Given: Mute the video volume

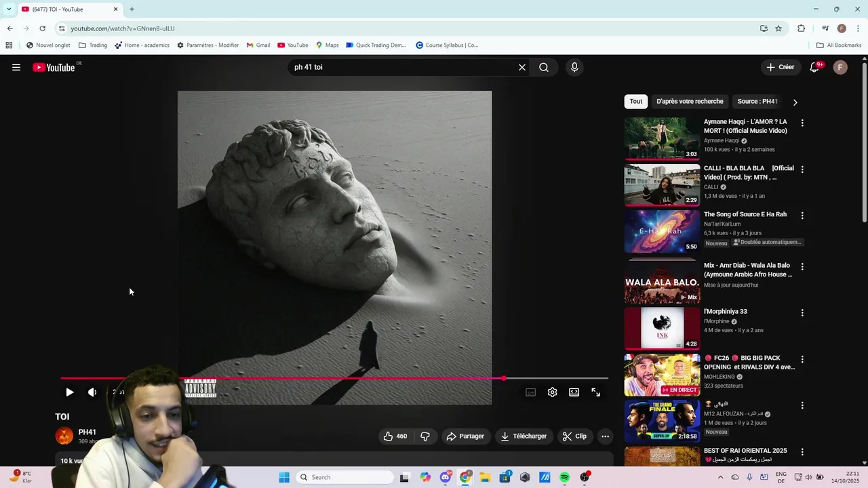Looking at the screenshot, I should point(92,392).
